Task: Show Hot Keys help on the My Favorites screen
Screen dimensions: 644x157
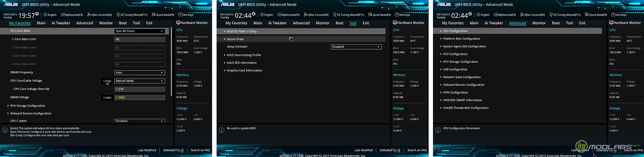Action: pyautogui.click(x=186, y=15)
